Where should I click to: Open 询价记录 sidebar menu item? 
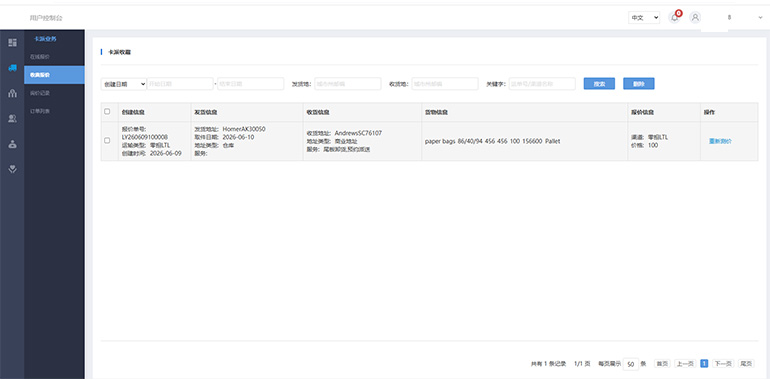tap(40, 93)
